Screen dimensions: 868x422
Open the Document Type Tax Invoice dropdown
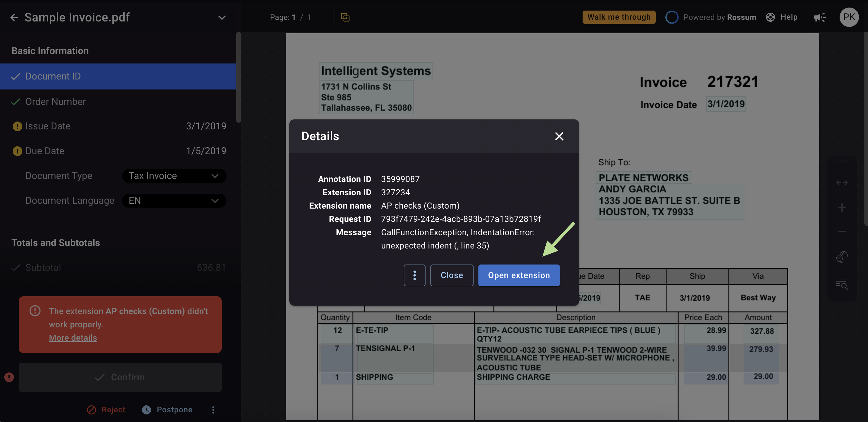(174, 176)
